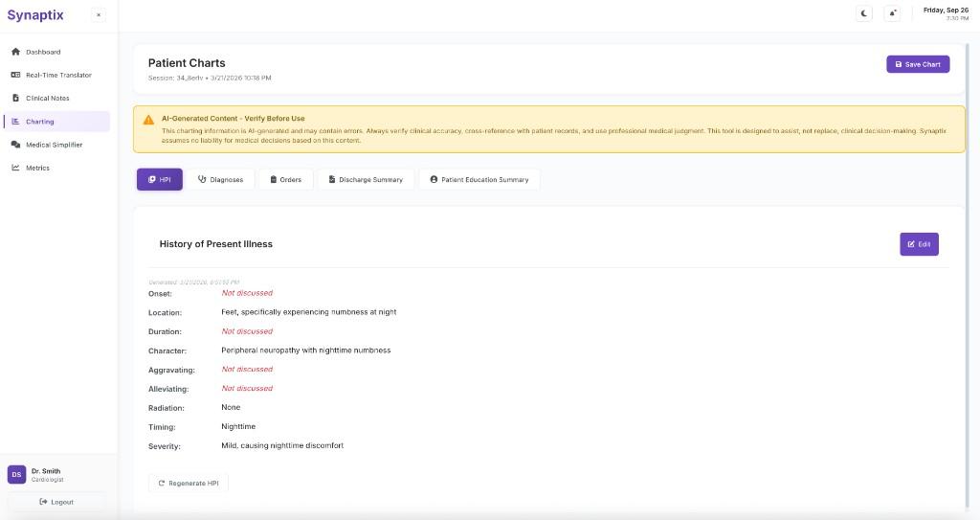The width and height of the screenshot is (980, 520).
Task: Click the notification bell icon in header
Action: (x=893, y=13)
